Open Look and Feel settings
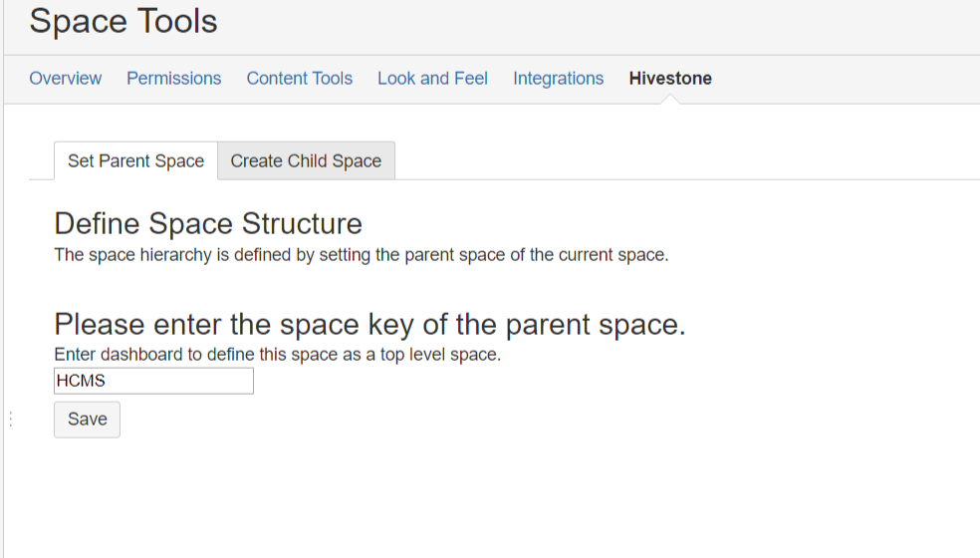The height and width of the screenshot is (558, 980). tap(432, 79)
